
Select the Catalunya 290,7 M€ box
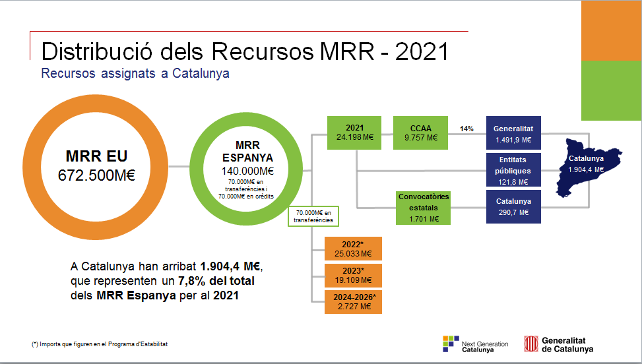coord(513,207)
